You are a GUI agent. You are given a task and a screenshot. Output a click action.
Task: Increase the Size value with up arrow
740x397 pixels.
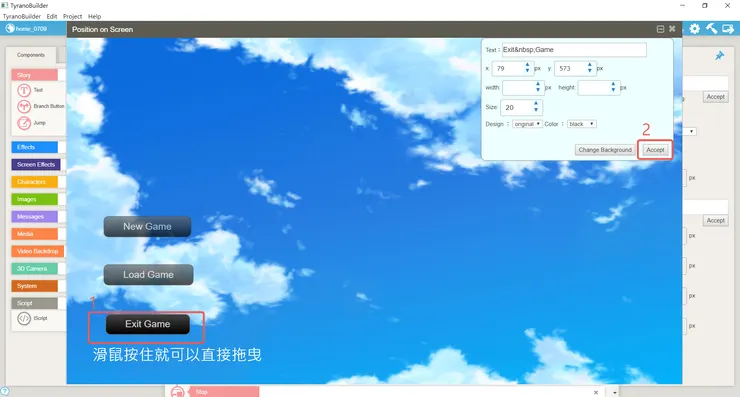[x=536, y=104]
